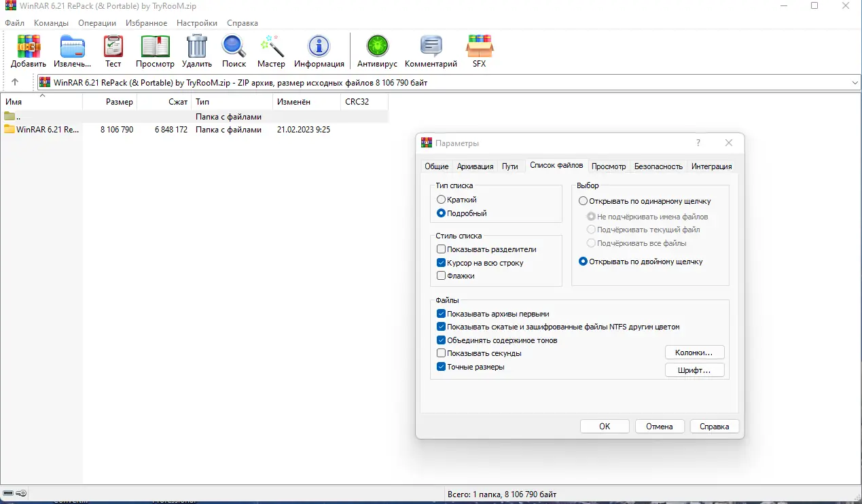Open the Поиск magnifier icon
The image size is (862, 504).
click(234, 51)
